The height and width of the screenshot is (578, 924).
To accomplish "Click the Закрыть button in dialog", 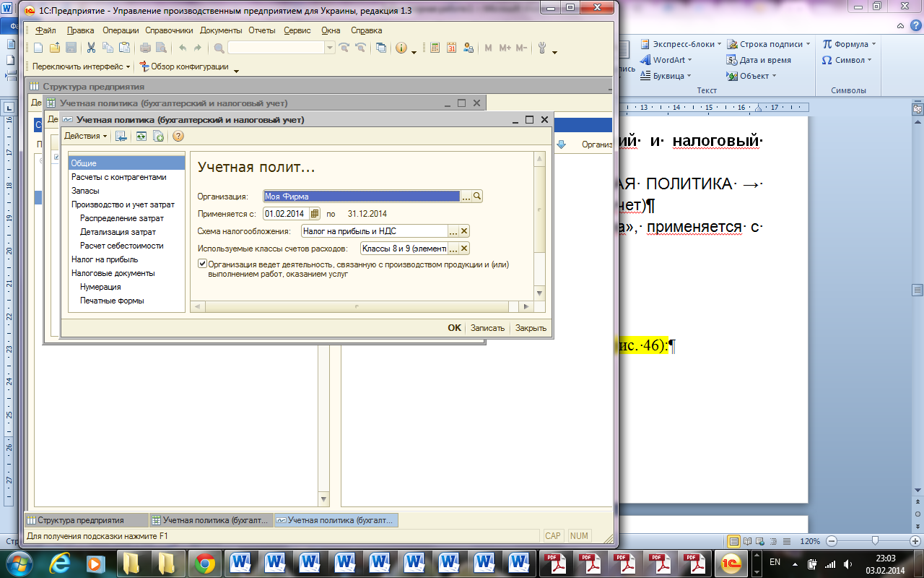I will (x=531, y=328).
